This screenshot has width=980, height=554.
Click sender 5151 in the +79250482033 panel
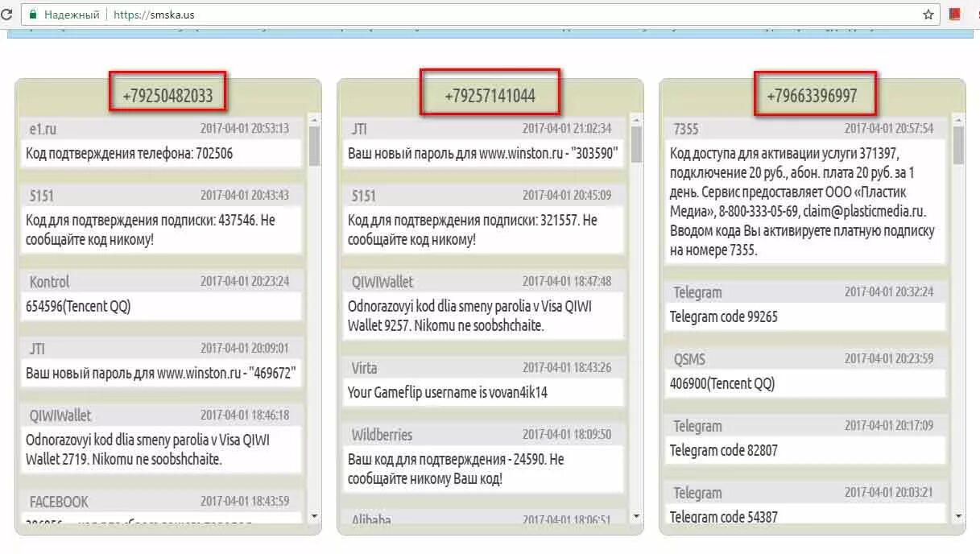(42, 196)
